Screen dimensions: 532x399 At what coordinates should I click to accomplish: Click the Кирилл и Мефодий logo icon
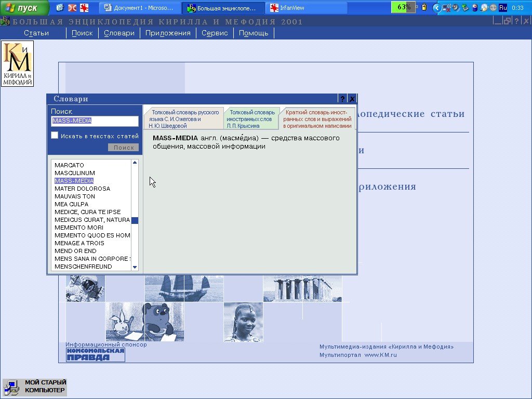(x=17, y=63)
